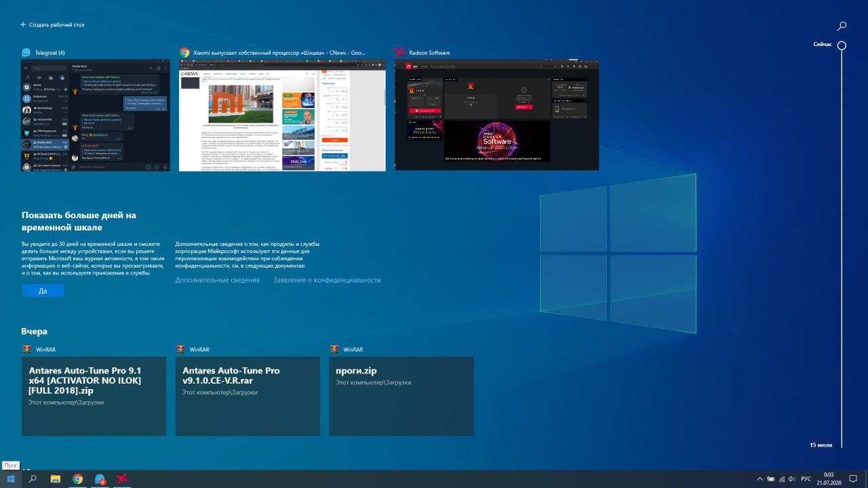
Task: Switch input language via 'РУС' indicator
Action: pyautogui.click(x=806, y=479)
